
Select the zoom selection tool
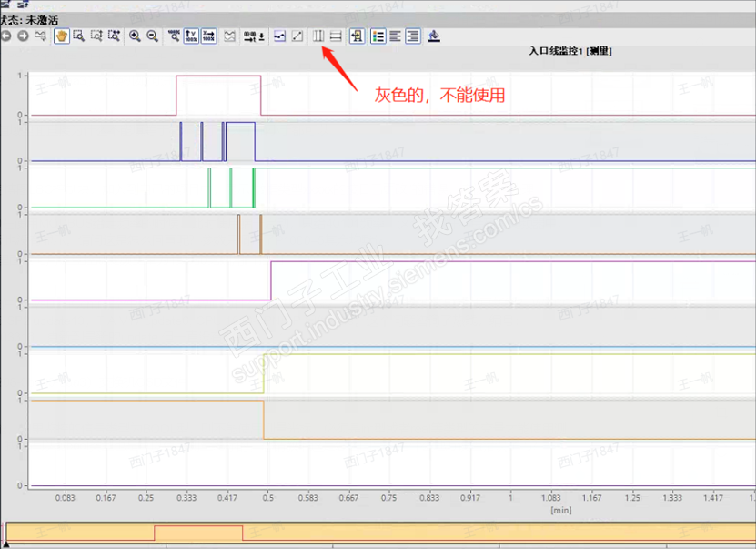coord(78,36)
